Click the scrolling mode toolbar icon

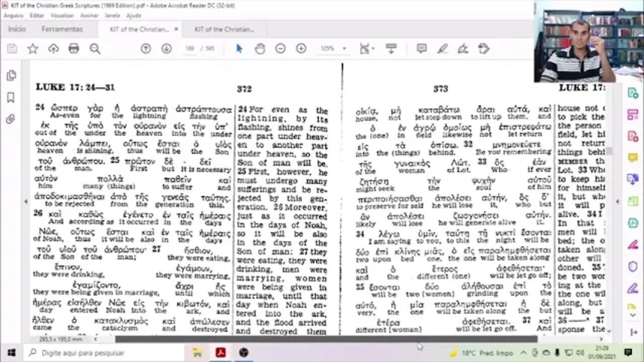click(x=391, y=49)
